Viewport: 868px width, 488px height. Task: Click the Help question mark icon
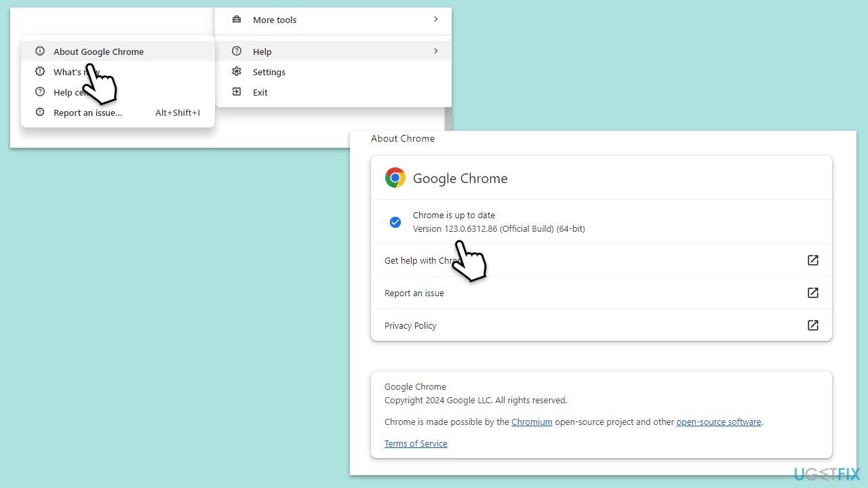tap(237, 52)
